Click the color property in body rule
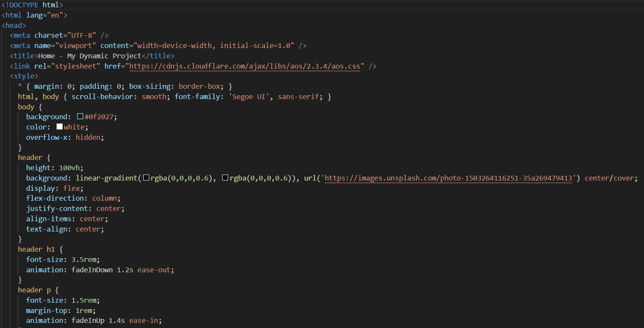 pyautogui.click(x=36, y=127)
